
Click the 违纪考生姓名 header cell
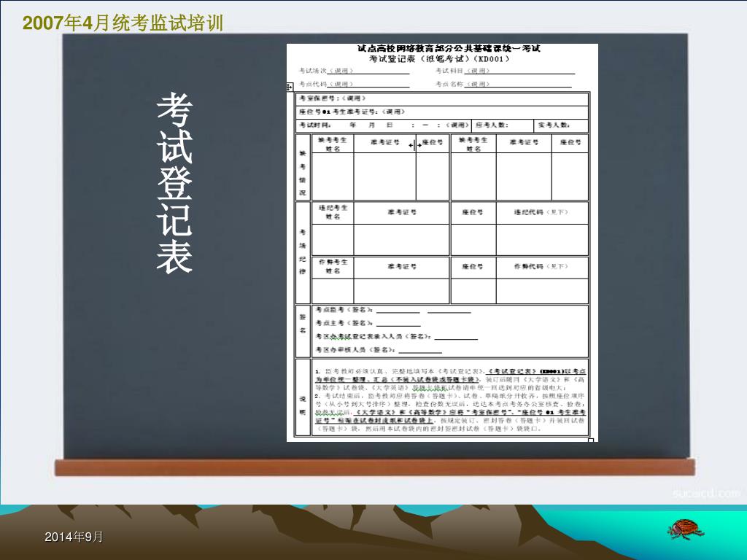tap(333, 212)
